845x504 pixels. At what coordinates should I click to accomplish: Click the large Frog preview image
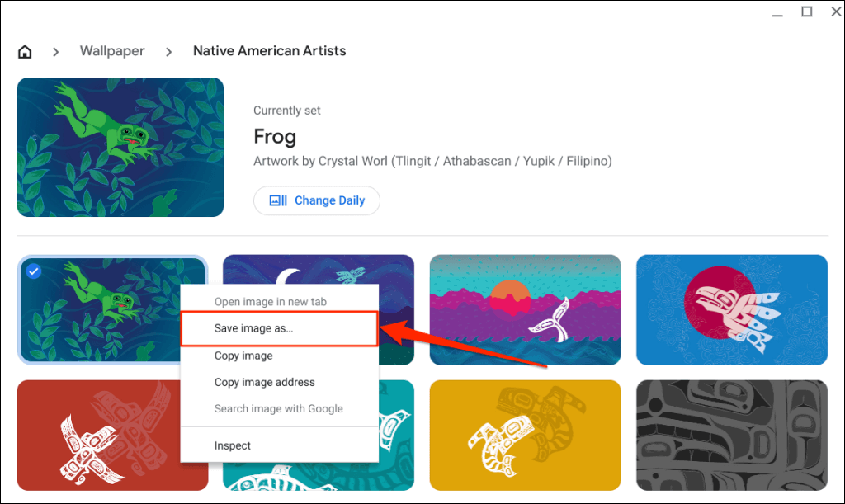coord(120,148)
